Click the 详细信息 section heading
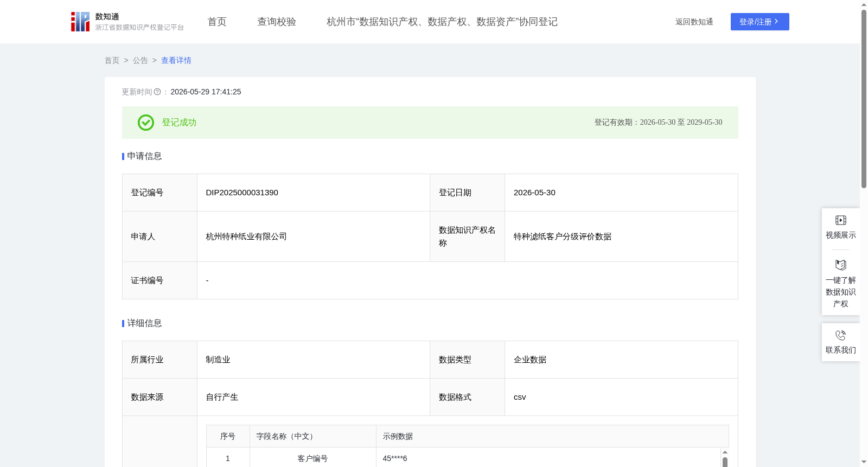Screen dimensions: 868x467 [x=144, y=323]
